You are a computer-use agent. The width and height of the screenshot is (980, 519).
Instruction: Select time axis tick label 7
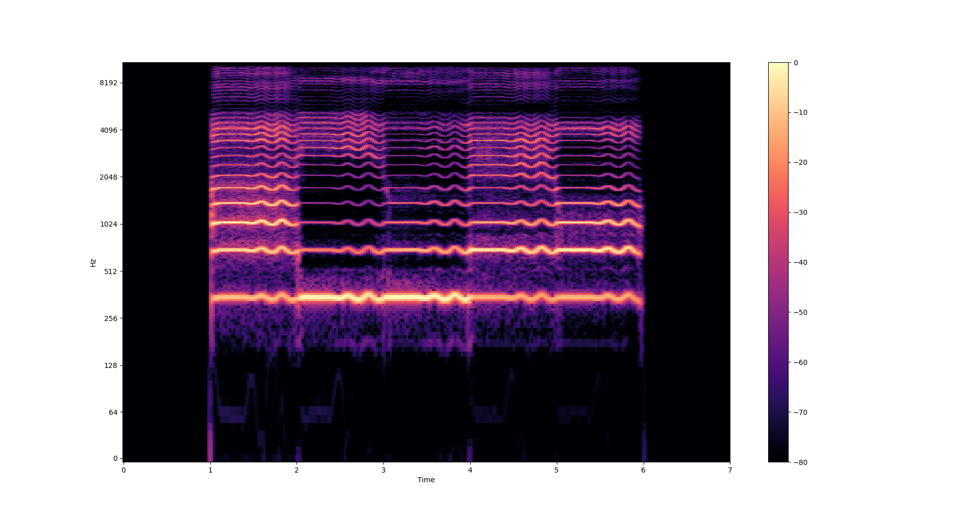coord(730,470)
